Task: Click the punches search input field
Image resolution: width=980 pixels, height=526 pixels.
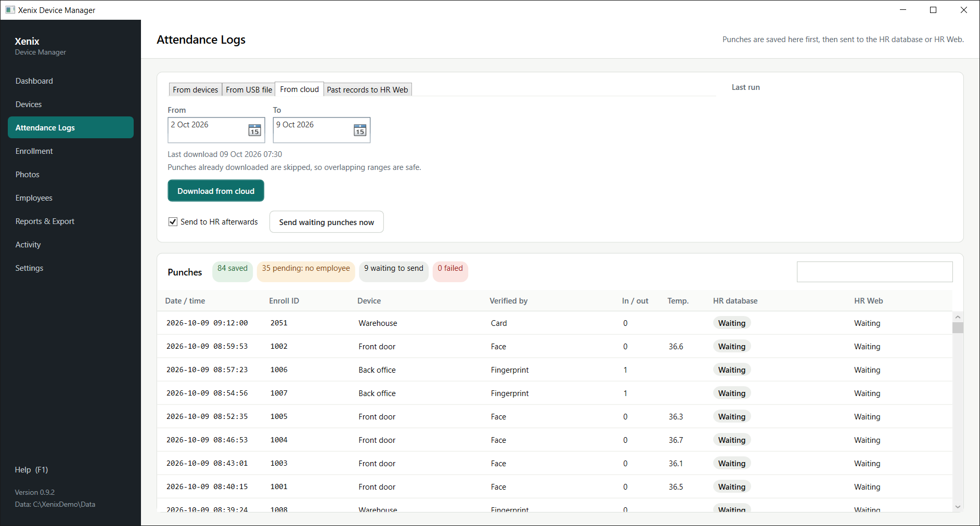Action: (x=874, y=272)
